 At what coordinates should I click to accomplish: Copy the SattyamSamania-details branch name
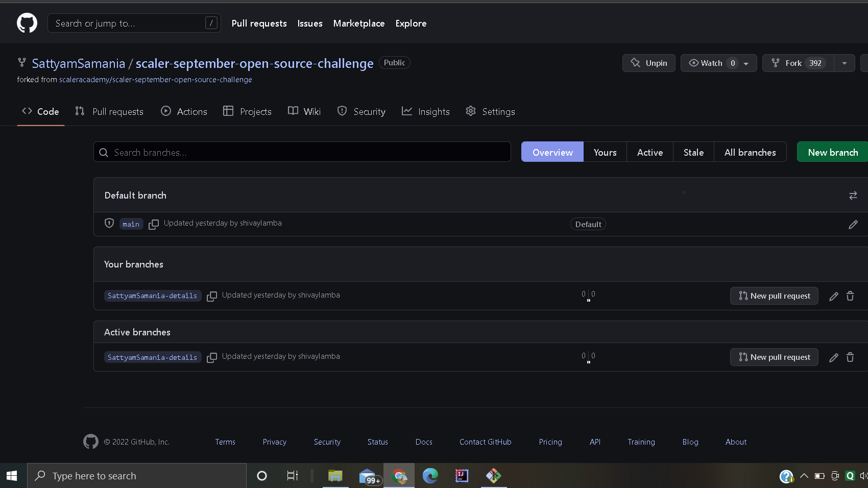(212, 296)
